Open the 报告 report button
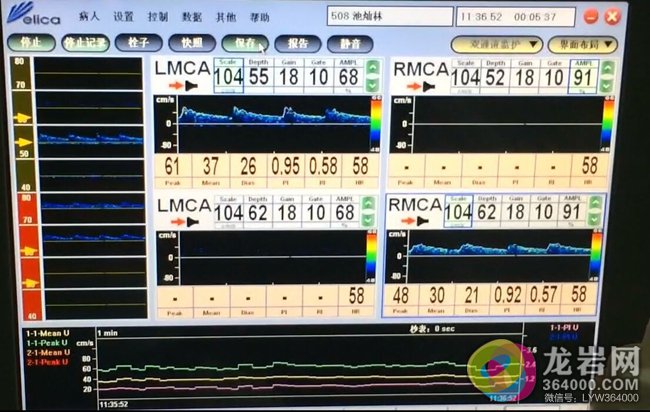Image resolution: width=650 pixels, height=412 pixels. click(298, 44)
